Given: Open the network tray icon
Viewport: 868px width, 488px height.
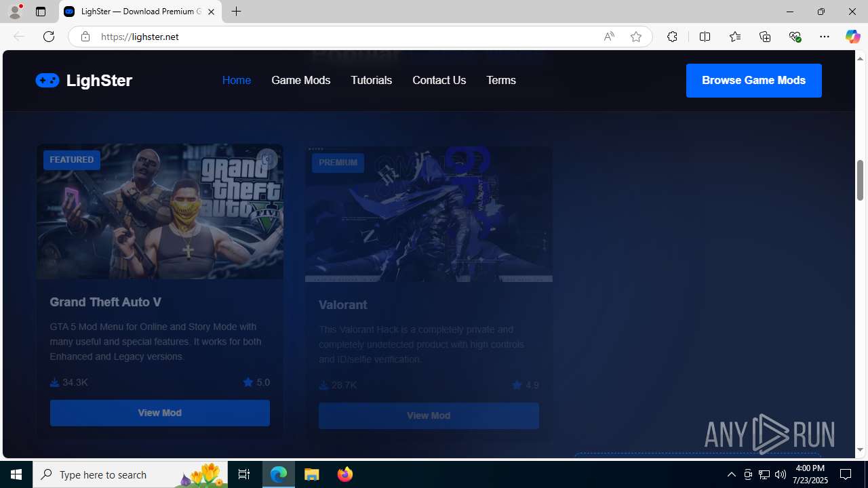Looking at the screenshot, I should [x=764, y=474].
